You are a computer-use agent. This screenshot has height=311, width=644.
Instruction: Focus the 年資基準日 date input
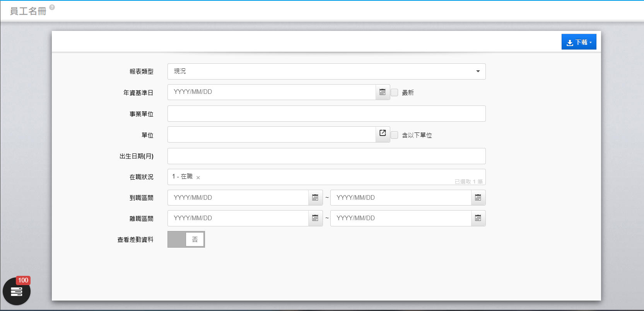[271, 92]
